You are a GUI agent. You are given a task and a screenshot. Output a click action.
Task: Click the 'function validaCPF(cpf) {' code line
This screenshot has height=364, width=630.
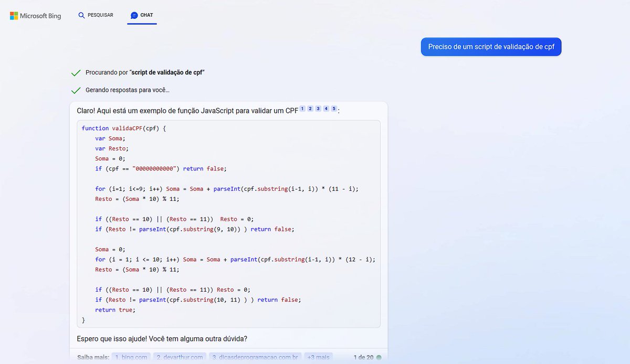coord(124,128)
